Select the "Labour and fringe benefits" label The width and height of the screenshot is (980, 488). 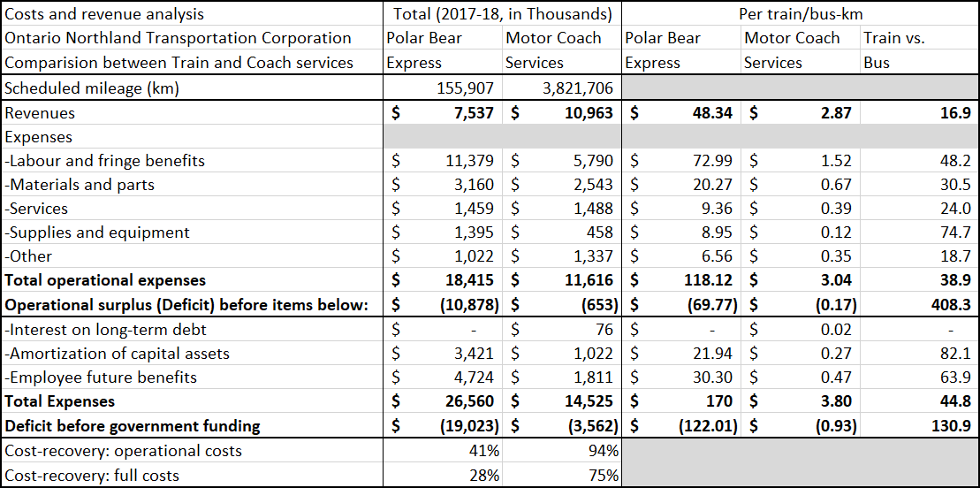(x=107, y=161)
